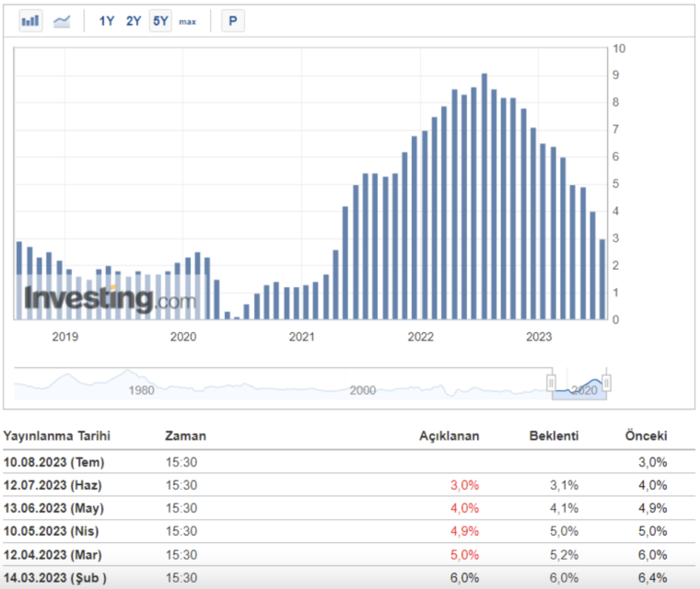This screenshot has width=700, height=589.
Task: Click the Yayınlanma Tarihi column header
Action: [57, 435]
